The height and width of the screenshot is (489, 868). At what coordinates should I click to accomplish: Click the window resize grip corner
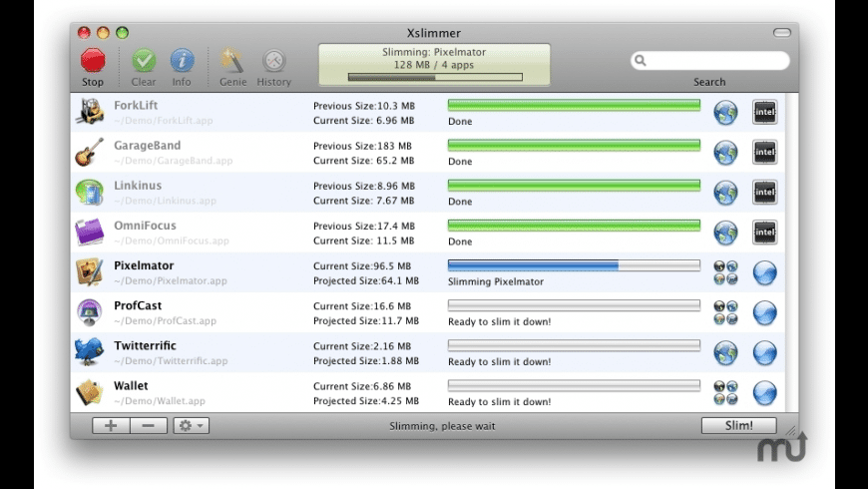(791, 431)
